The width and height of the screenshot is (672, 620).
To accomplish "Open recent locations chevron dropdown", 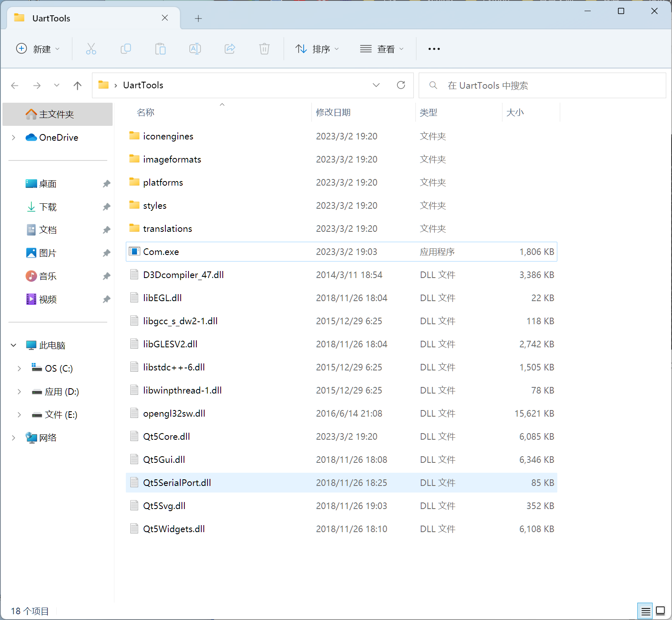I will [x=57, y=85].
